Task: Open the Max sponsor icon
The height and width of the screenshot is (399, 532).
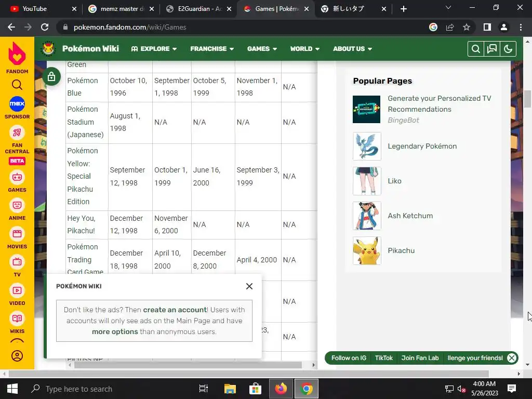Action: (17, 104)
